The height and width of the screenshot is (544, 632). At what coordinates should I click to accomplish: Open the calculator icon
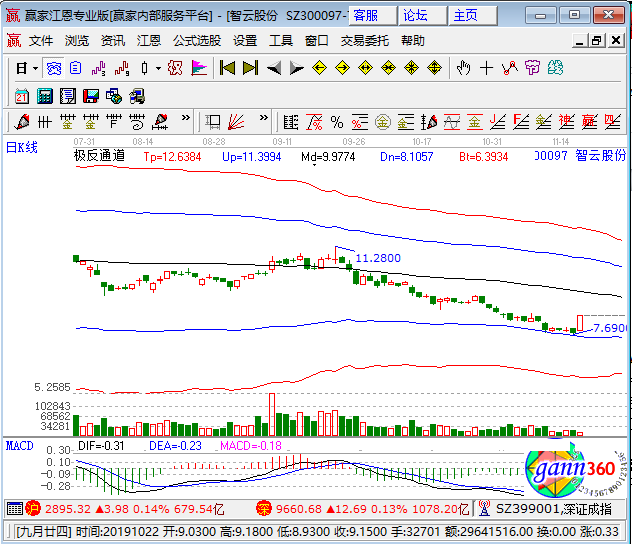point(45,96)
